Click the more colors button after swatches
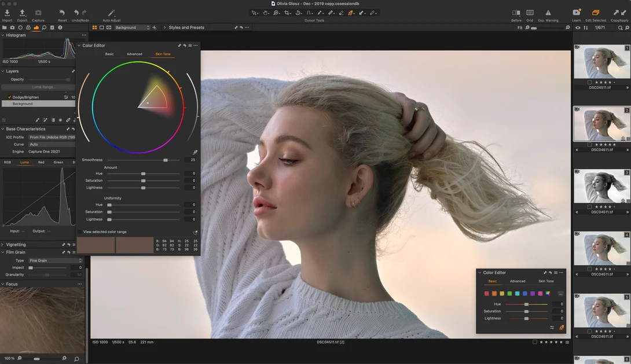 (x=560, y=293)
